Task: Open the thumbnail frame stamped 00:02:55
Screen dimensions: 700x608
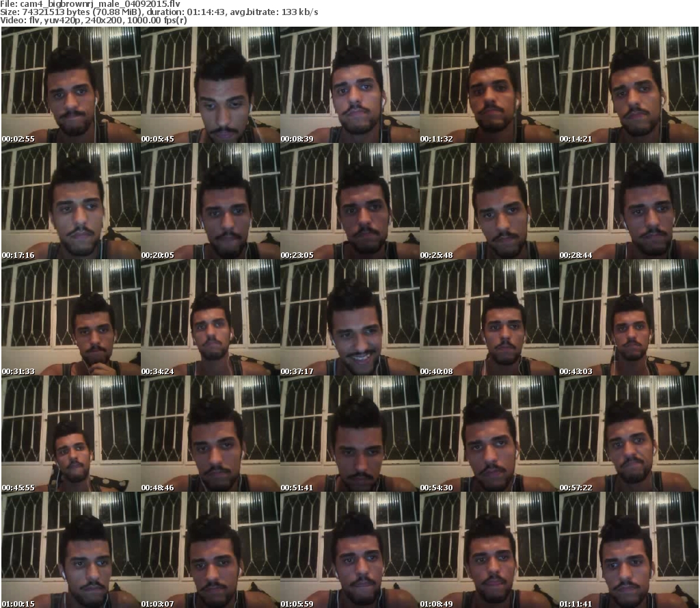Action: pos(71,85)
